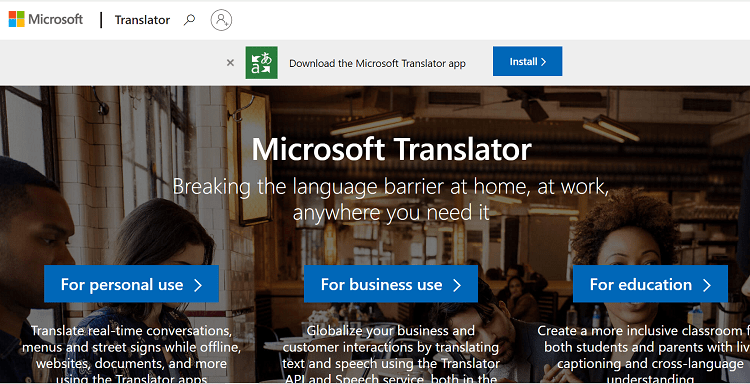Select the For education button
The height and width of the screenshot is (384, 750).
[651, 284]
